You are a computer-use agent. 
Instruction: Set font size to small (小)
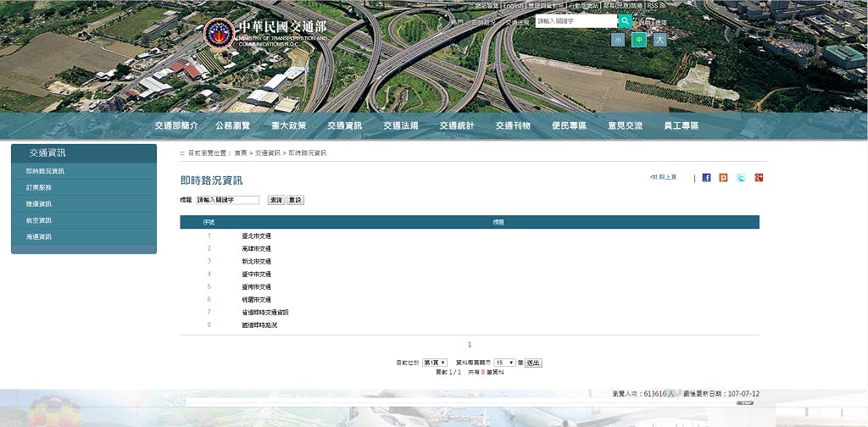(617, 40)
